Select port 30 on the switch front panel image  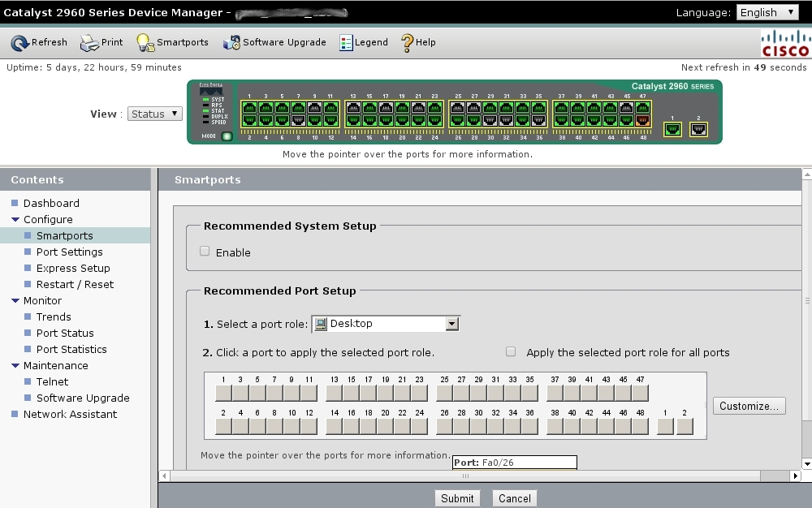(x=490, y=121)
